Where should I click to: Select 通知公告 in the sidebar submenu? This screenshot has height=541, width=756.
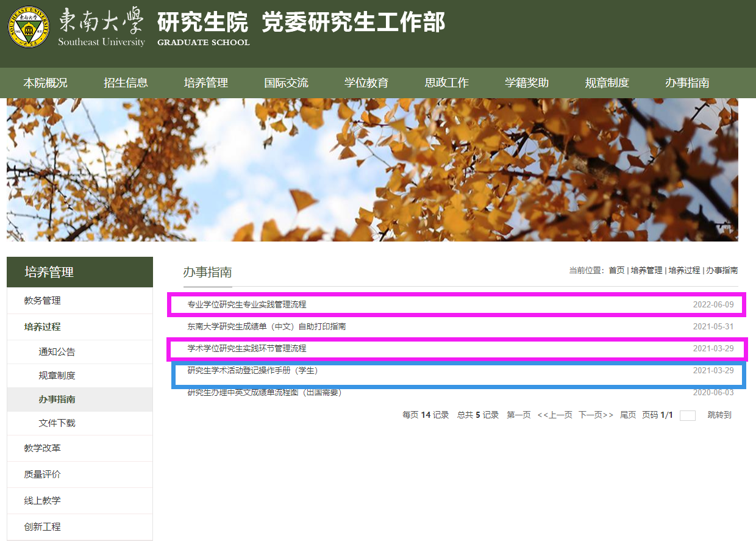click(x=57, y=352)
